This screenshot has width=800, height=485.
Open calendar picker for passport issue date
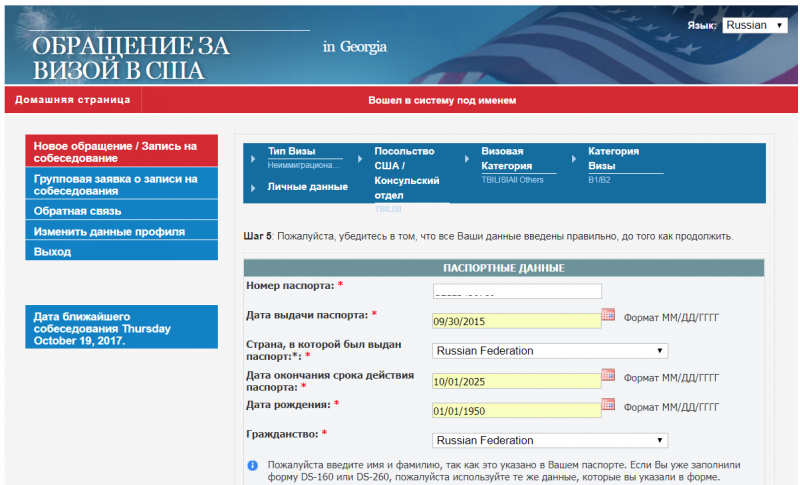click(608, 315)
